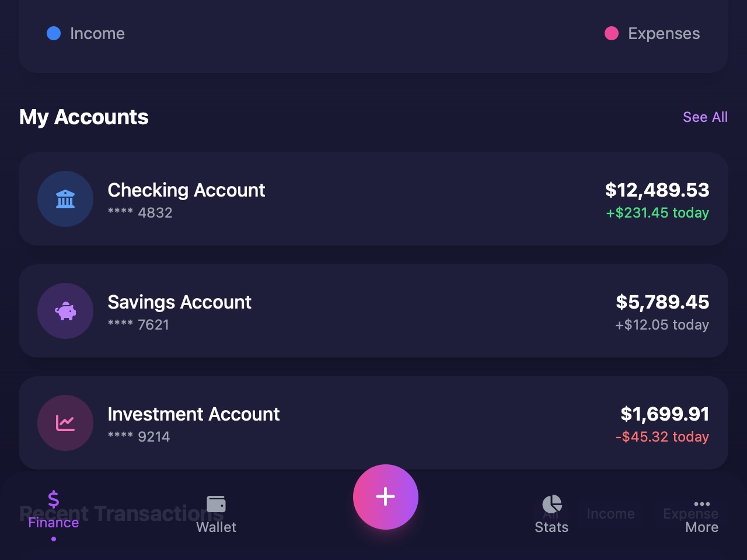Click the Savings Account piggy bank icon

(x=65, y=311)
